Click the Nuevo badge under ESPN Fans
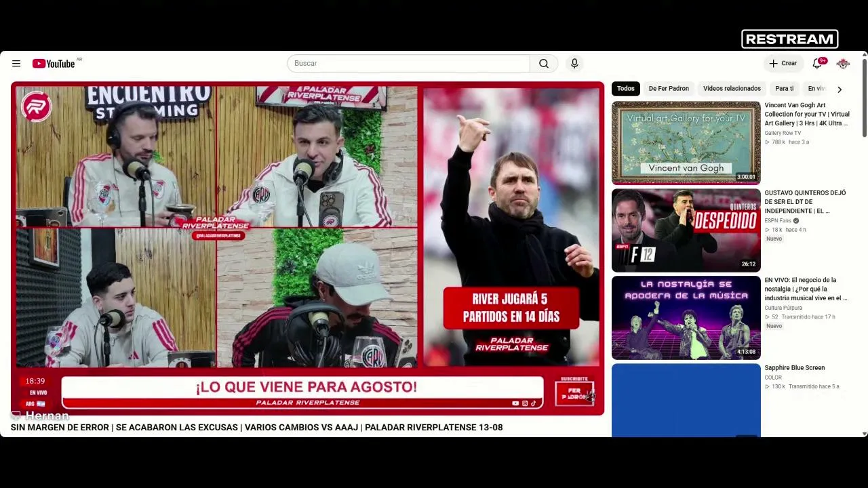 pyautogui.click(x=774, y=239)
